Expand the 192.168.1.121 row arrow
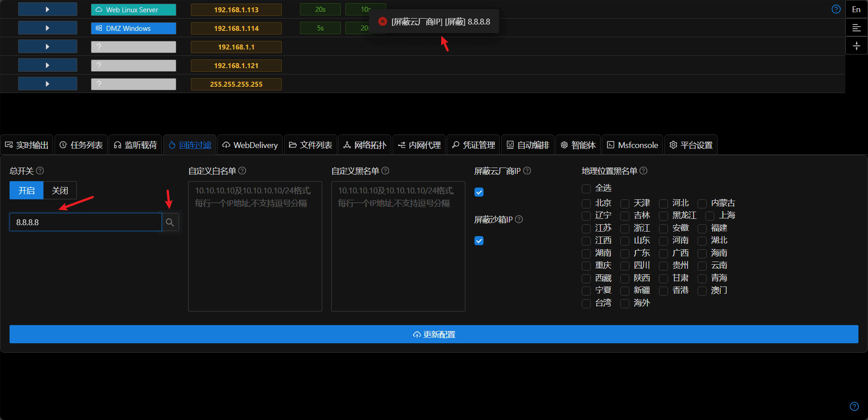868x420 pixels. [48, 65]
